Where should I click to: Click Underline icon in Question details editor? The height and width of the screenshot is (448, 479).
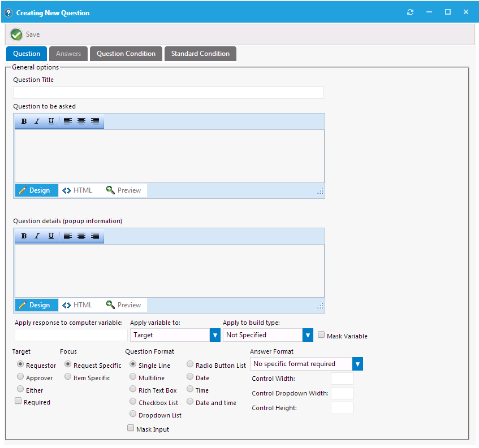pos(51,236)
